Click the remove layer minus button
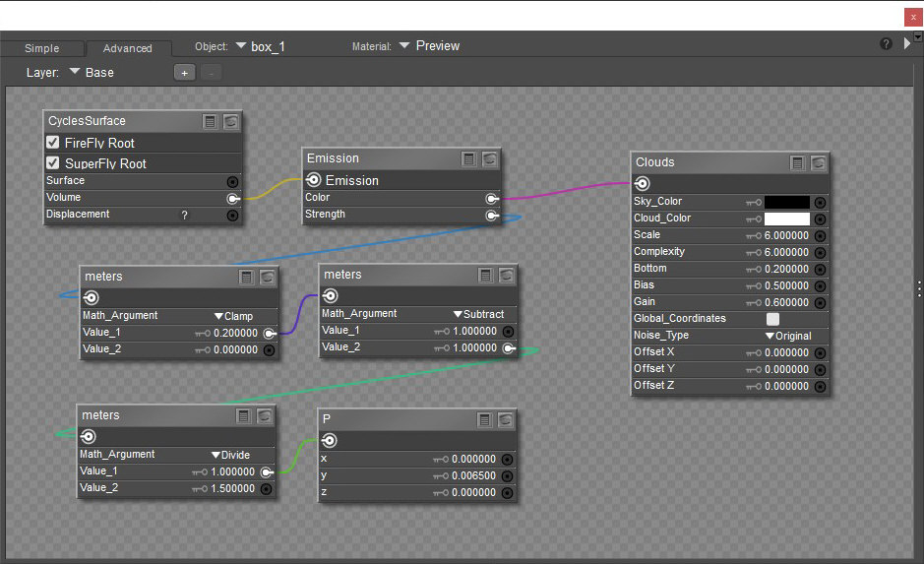 [x=210, y=72]
